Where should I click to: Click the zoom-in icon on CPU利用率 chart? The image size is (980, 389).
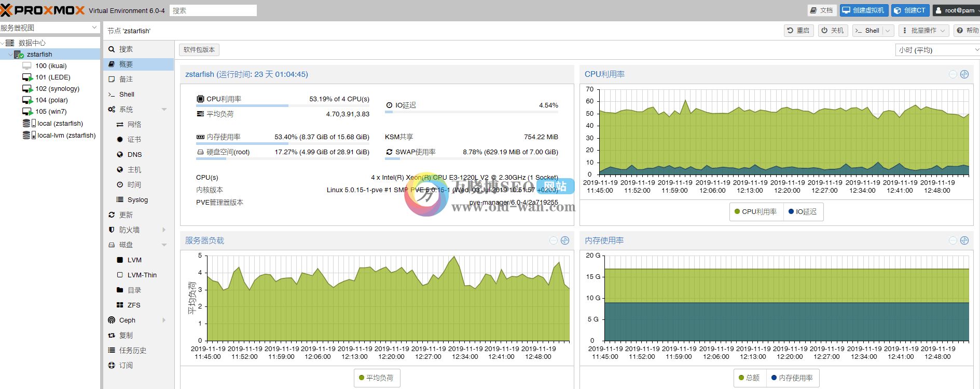[x=964, y=74]
